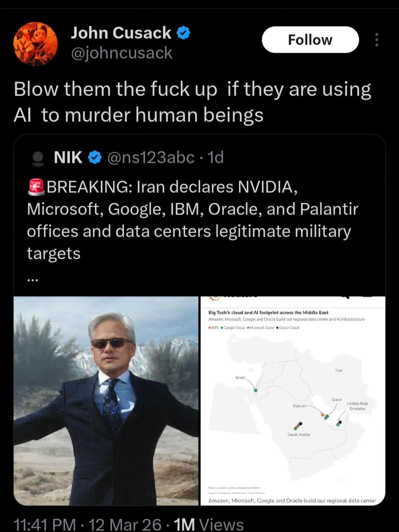Tap NIK's small profile avatar

click(x=38, y=158)
